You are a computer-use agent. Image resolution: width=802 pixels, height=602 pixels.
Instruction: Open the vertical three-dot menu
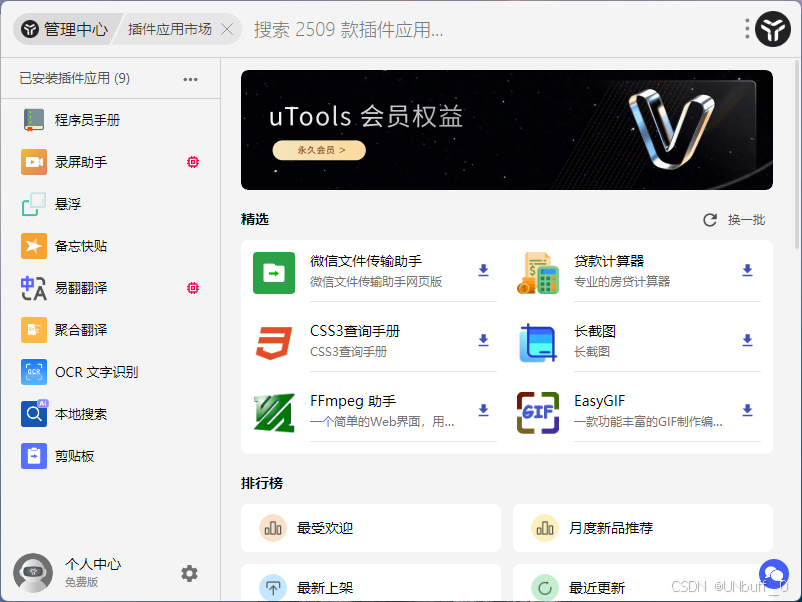coord(747,29)
